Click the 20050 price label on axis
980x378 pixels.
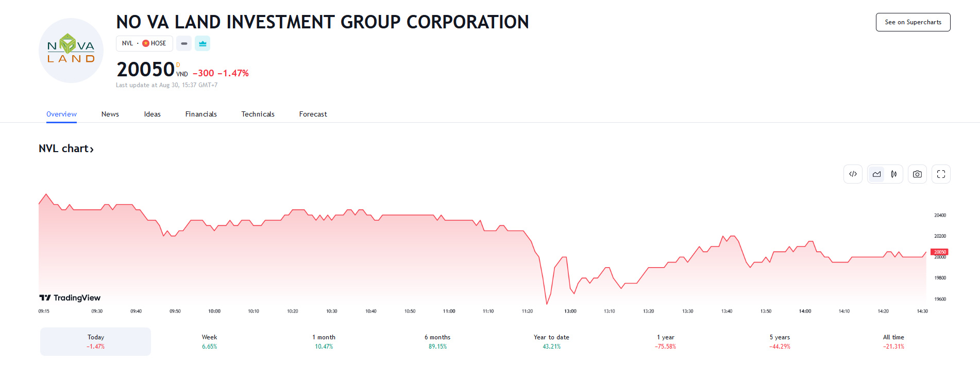tap(939, 252)
